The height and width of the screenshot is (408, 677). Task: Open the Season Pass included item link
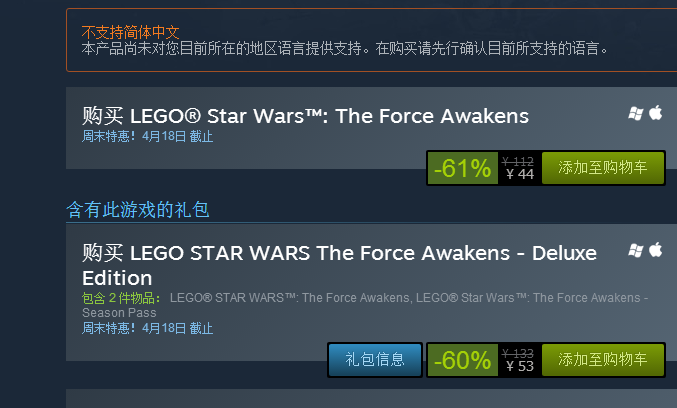(x=364, y=304)
